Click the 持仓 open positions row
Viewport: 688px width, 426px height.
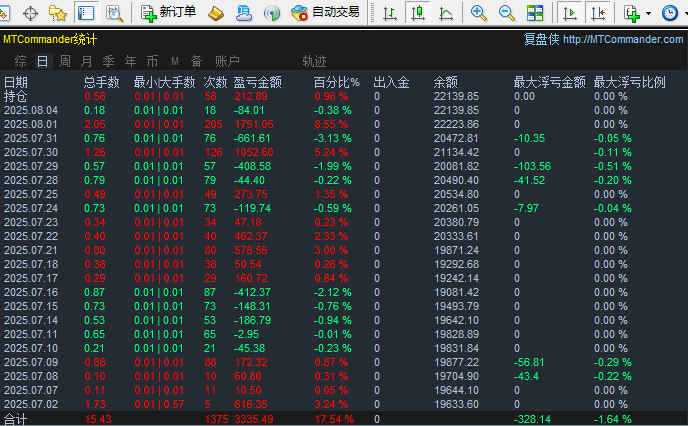point(16,96)
